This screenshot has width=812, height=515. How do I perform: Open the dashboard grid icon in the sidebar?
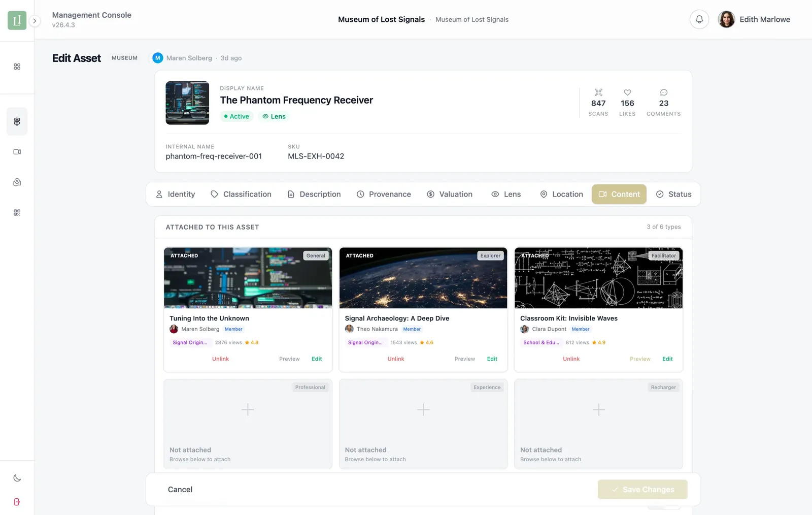point(17,66)
